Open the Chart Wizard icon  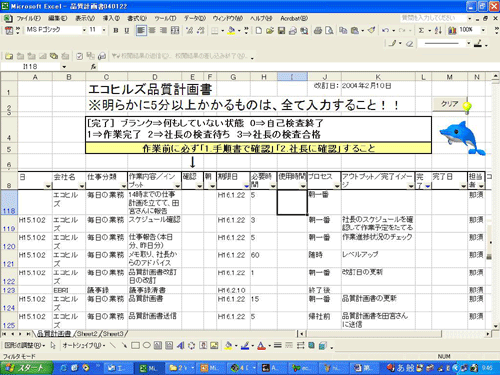coord(452,31)
